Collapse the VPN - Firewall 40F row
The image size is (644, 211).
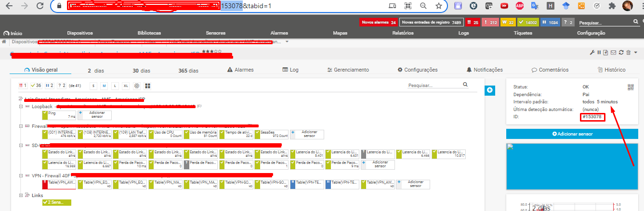tap(21, 176)
